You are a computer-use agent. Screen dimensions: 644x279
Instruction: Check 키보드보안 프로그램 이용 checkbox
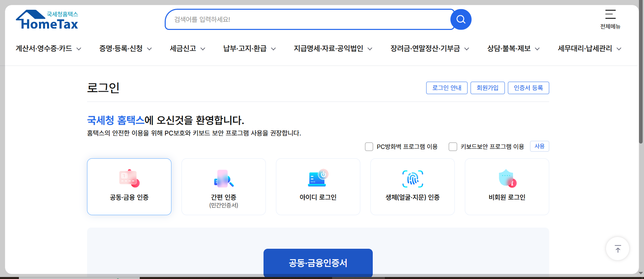[x=453, y=147]
